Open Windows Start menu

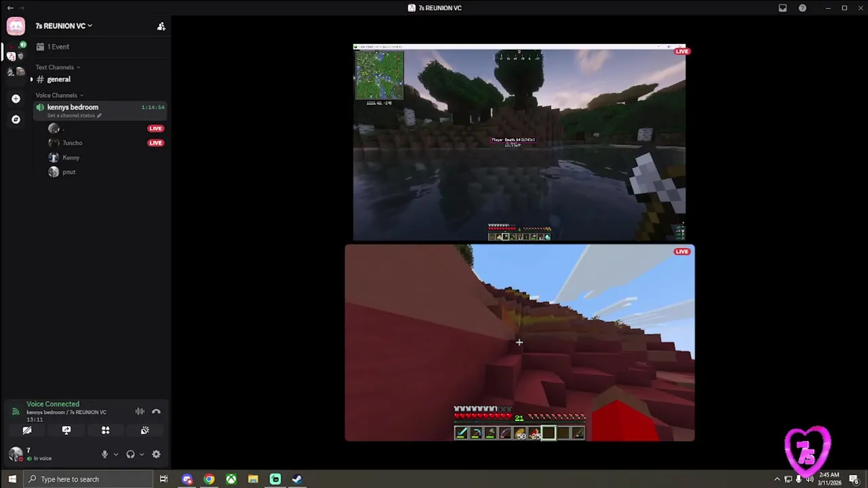click(12, 479)
